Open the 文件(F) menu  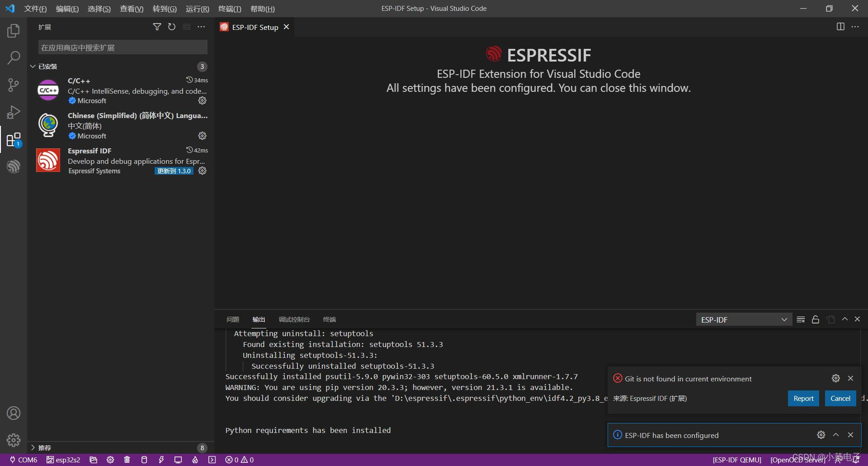point(35,9)
